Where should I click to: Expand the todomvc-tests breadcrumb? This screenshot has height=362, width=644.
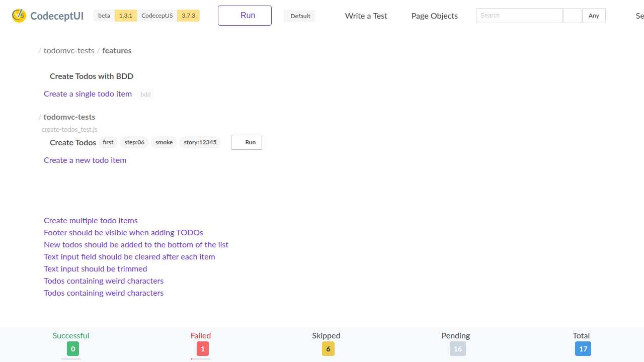[x=69, y=50]
